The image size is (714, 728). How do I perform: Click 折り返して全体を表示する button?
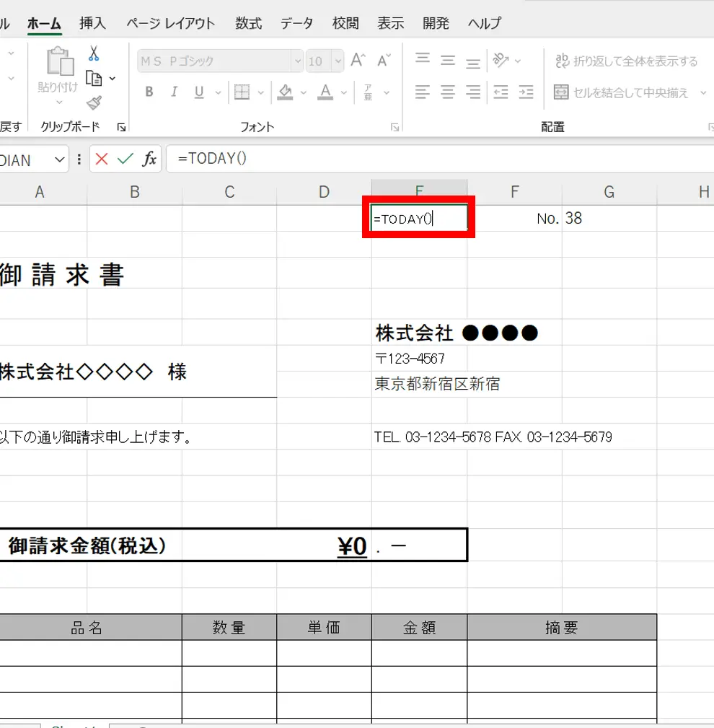coord(626,61)
